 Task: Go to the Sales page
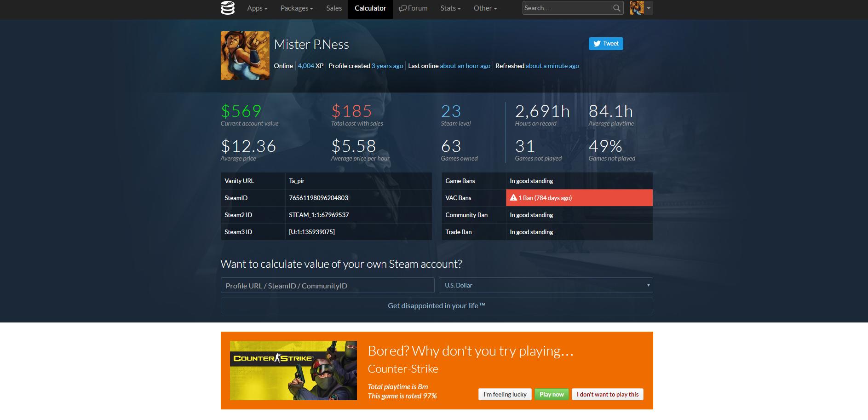click(x=334, y=8)
